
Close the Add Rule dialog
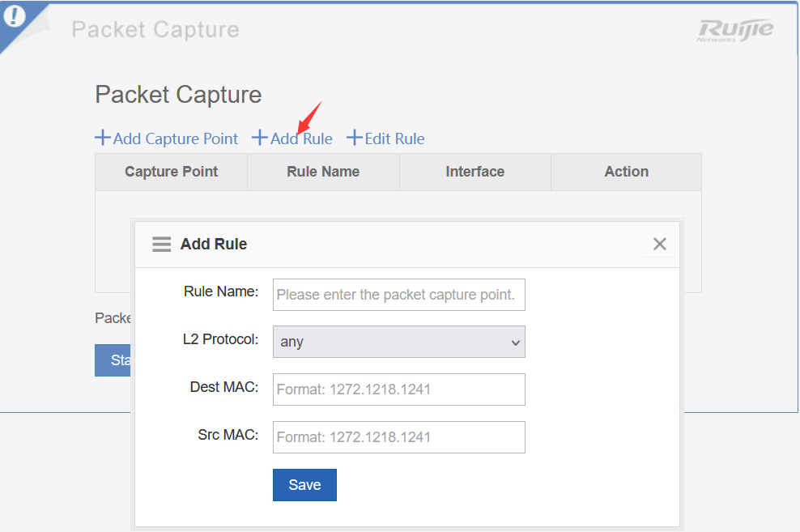[659, 244]
